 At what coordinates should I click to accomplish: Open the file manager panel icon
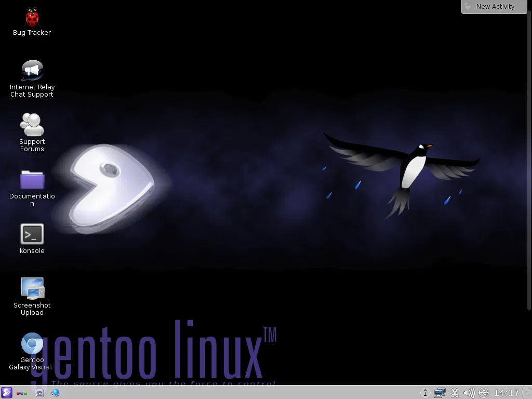coord(39,393)
